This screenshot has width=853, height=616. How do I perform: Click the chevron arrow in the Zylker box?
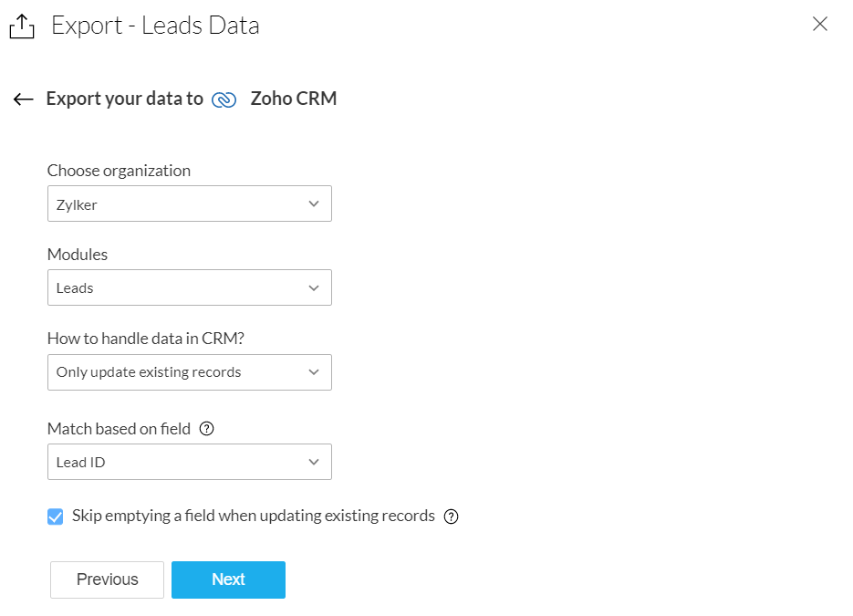[x=314, y=204]
